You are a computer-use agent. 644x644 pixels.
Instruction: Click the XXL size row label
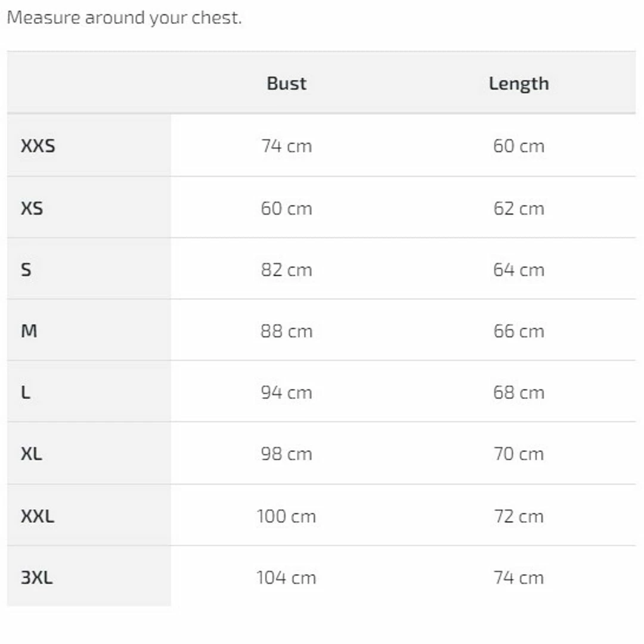pos(38,516)
